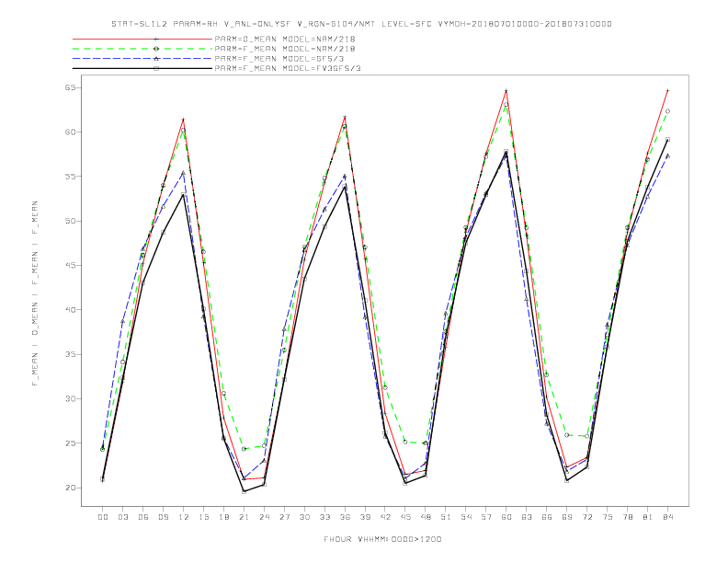Click y-axis tick label 30
Viewport: 728px width, 563px height.
tap(70, 398)
